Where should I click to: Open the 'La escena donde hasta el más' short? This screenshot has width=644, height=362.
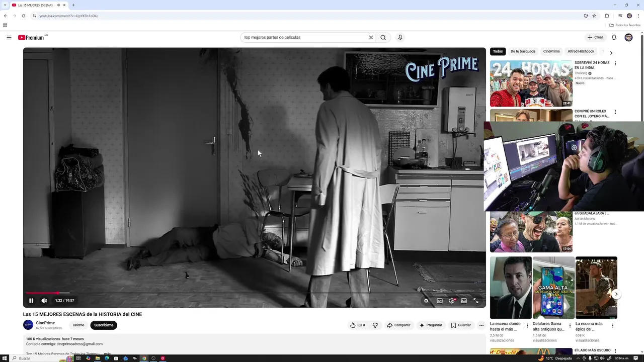point(511,288)
